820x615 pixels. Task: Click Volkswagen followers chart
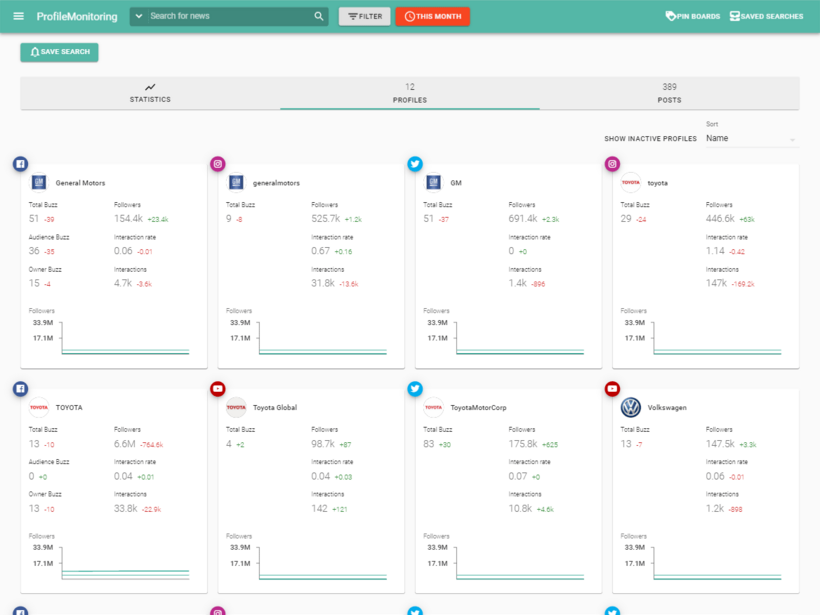click(702, 562)
